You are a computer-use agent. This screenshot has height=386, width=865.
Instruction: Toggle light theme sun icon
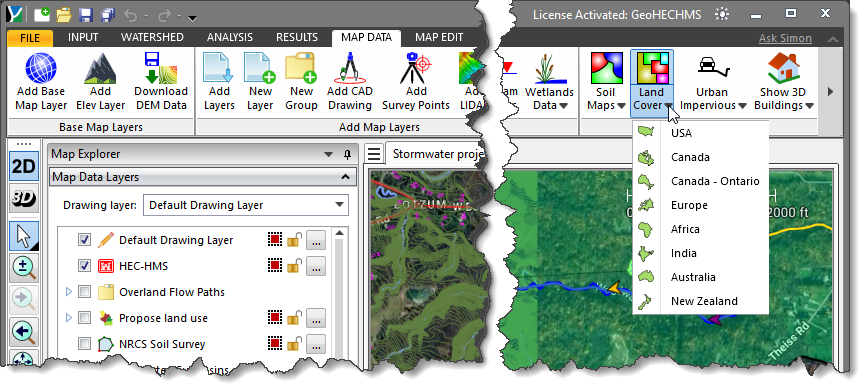722,14
